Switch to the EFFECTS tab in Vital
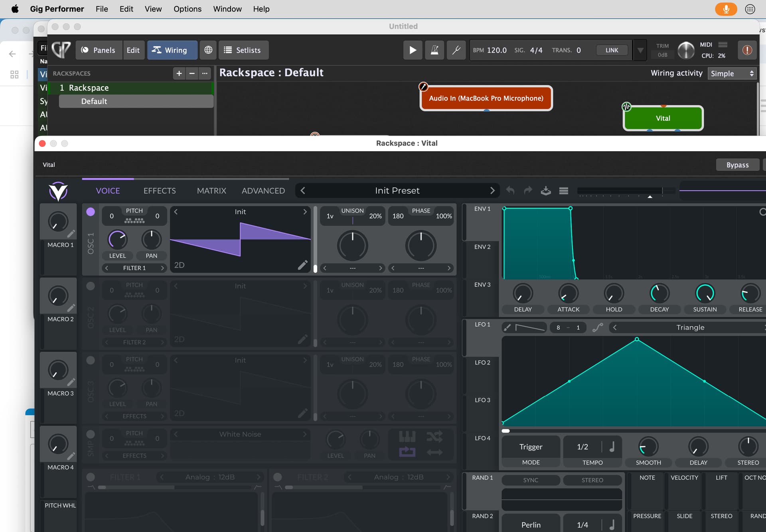The width and height of the screenshot is (766, 532). pyautogui.click(x=160, y=191)
